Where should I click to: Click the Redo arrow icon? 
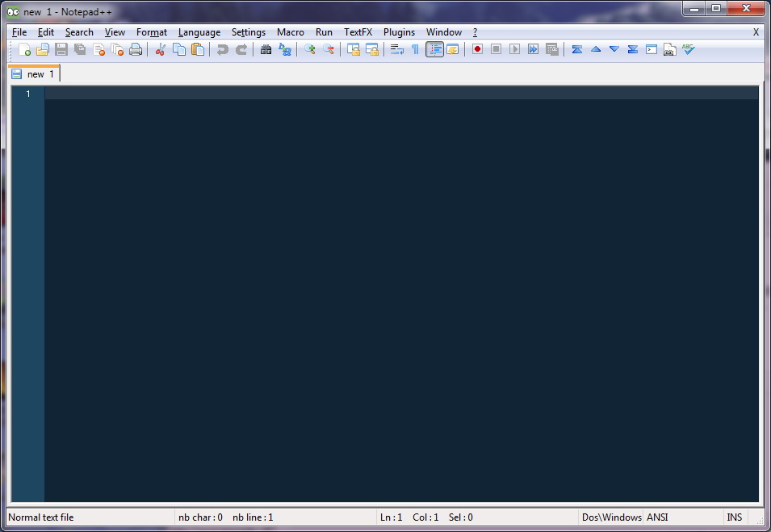(241, 49)
